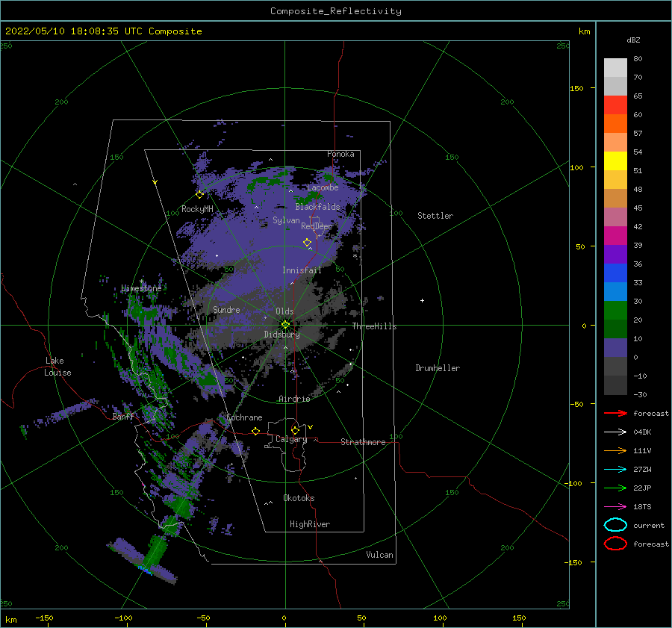The height and width of the screenshot is (628, 672).
Task: Select yellow diamond marker at radar center near Olds
Action: [x=285, y=325]
